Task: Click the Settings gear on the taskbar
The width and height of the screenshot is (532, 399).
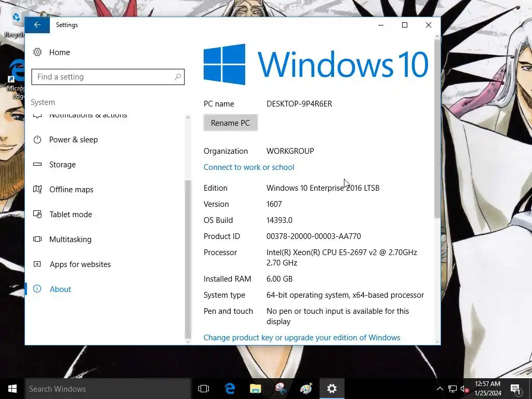Action: pyautogui.click(x=332, y=389)
